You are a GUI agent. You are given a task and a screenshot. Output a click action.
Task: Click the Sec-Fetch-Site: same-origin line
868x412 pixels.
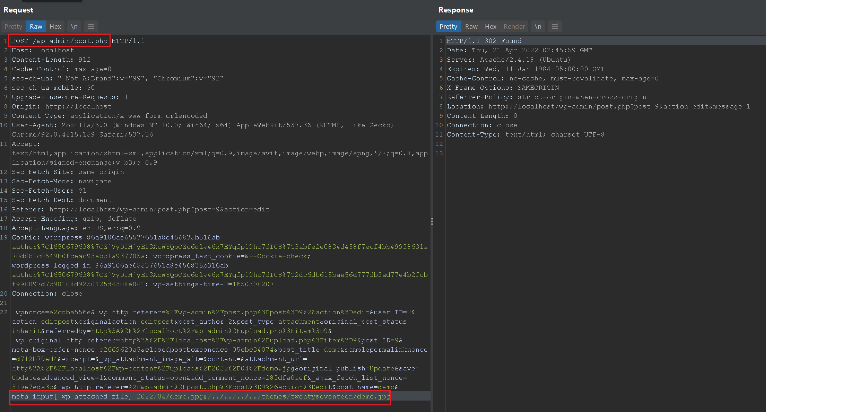(68, 172)
